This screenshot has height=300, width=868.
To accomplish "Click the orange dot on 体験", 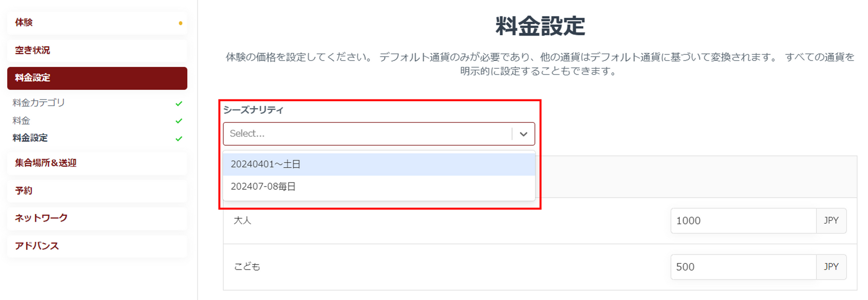I will coord(180,23).
